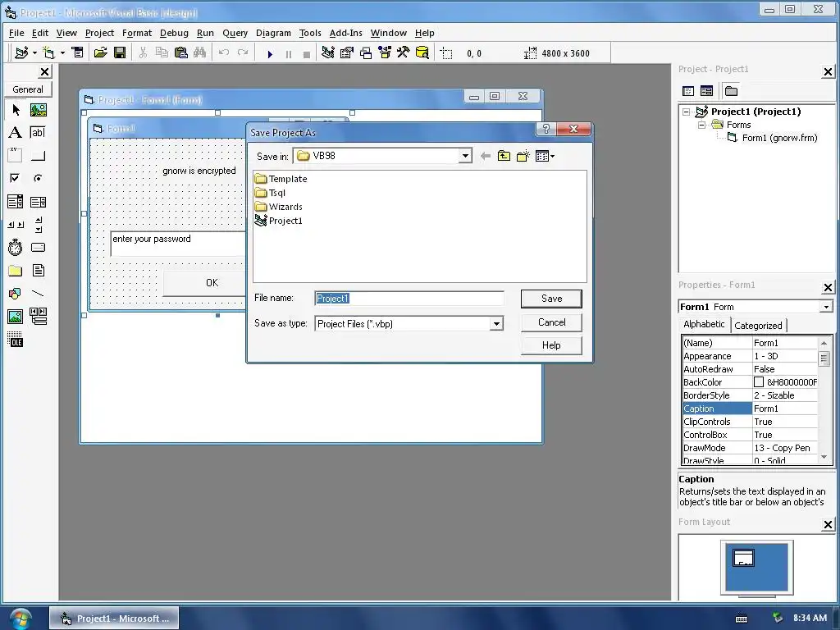Click the Add Form toolbar icon
The image size is (840, 630).
[48, 52]
